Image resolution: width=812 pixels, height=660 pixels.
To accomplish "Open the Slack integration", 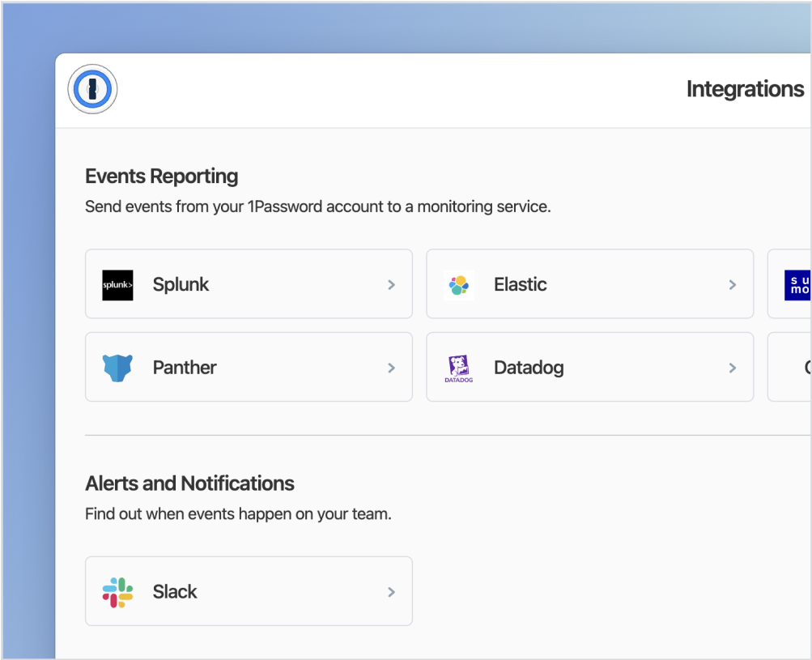I will point(249,591).
